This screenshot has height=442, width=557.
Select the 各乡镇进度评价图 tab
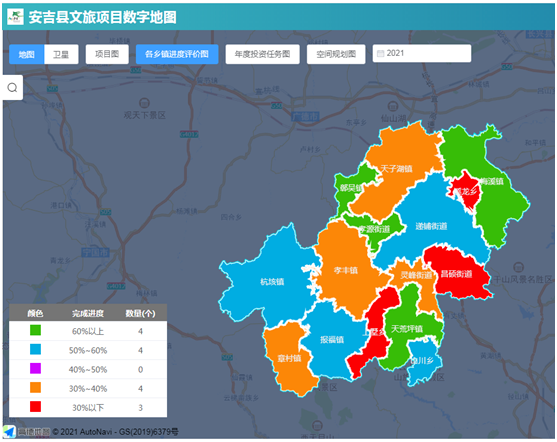(x=177, y=54)
